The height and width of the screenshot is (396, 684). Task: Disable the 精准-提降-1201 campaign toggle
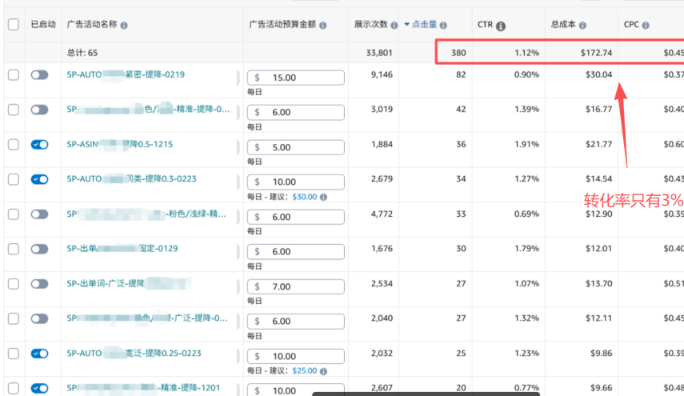[x=39, y=388]
